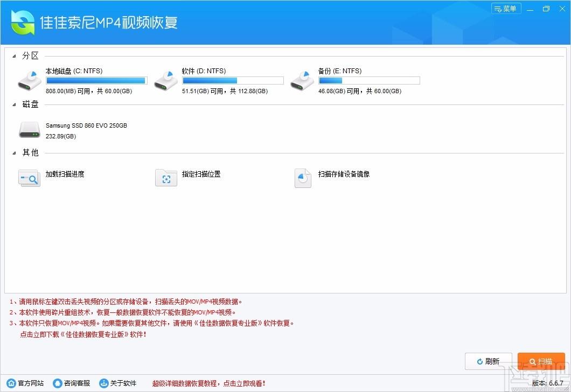Click the info icon beside 关于软件
The width and height of the screenshot is (571, 392).
click(104, 383)
